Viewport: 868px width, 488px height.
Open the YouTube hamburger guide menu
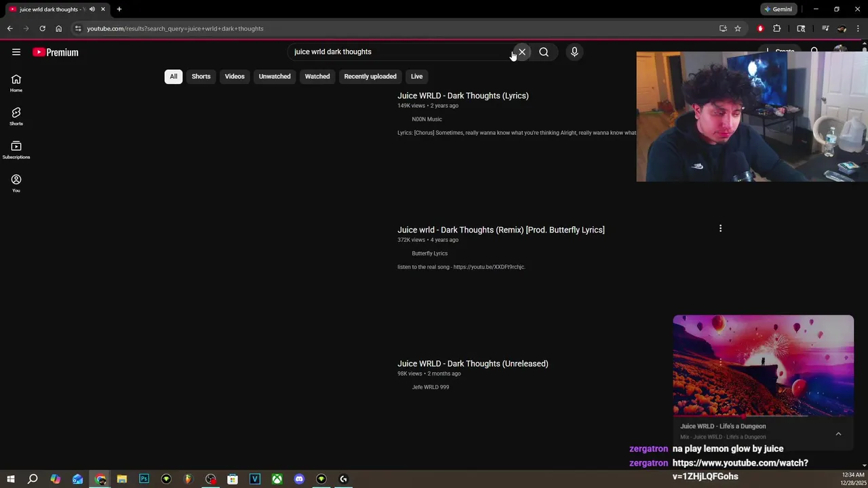(16, 52)
